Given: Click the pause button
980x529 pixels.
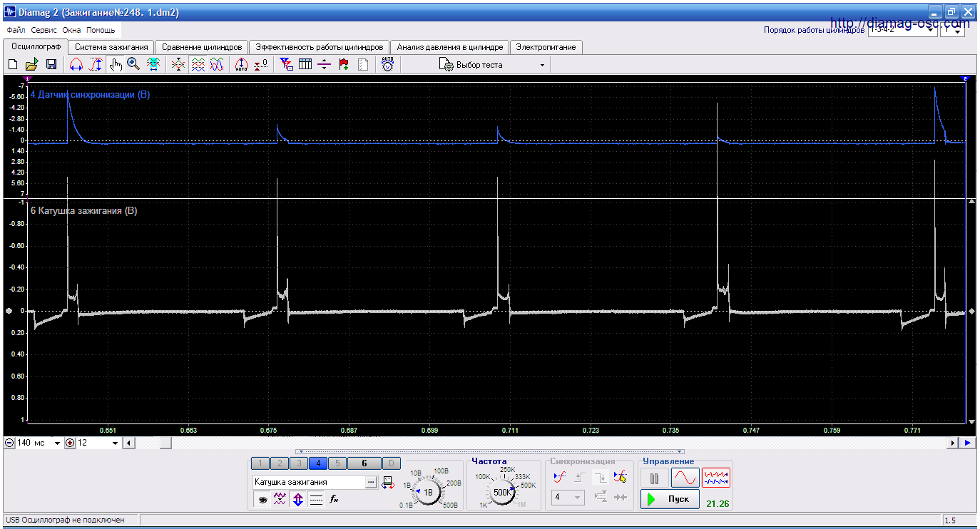Looking at the screenshot, I should click(654, 478).
